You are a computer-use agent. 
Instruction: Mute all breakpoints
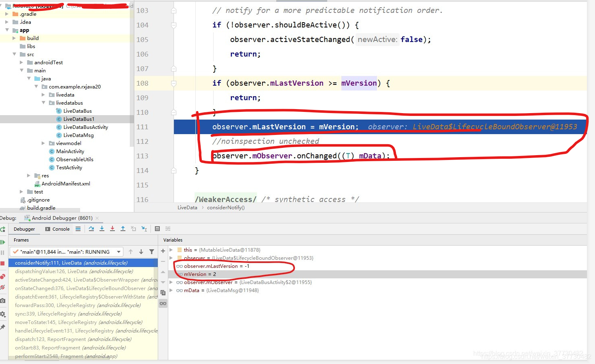tap(2, 287)
